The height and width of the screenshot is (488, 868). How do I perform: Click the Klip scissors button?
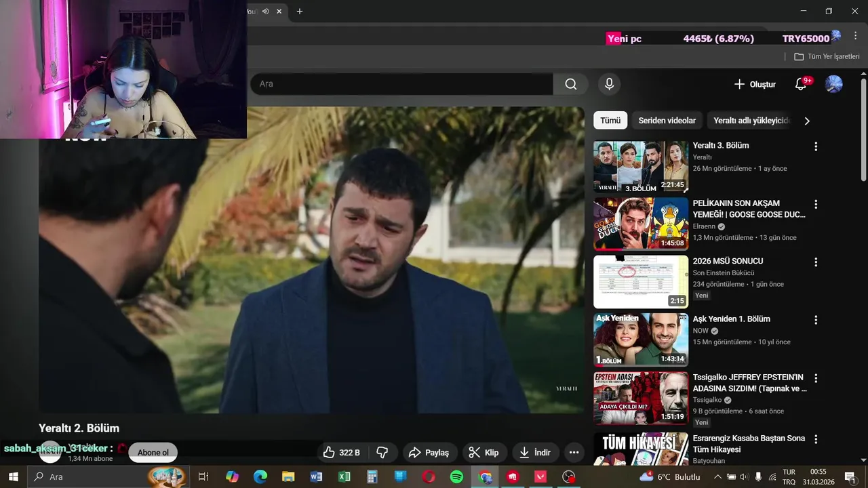click(x=484, y=453)
